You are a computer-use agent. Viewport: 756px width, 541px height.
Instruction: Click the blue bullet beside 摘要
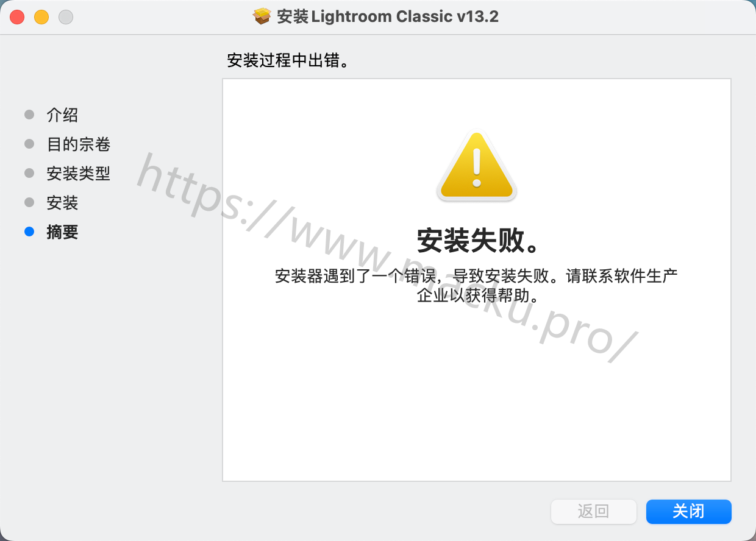coord(29,232)
